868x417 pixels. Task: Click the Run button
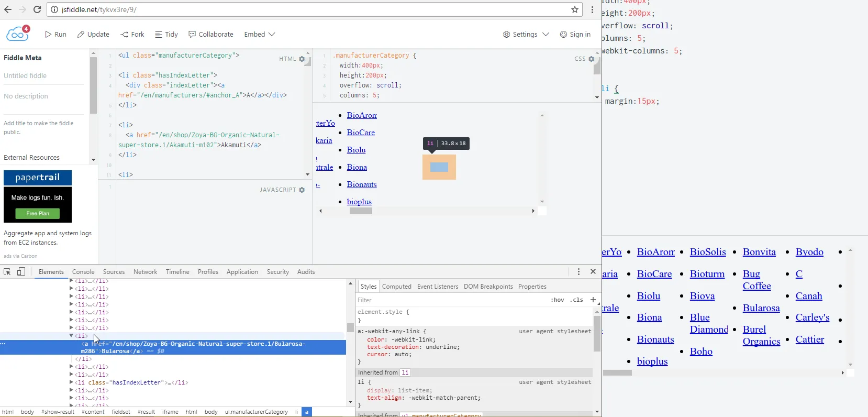click(x=55, y=35)
